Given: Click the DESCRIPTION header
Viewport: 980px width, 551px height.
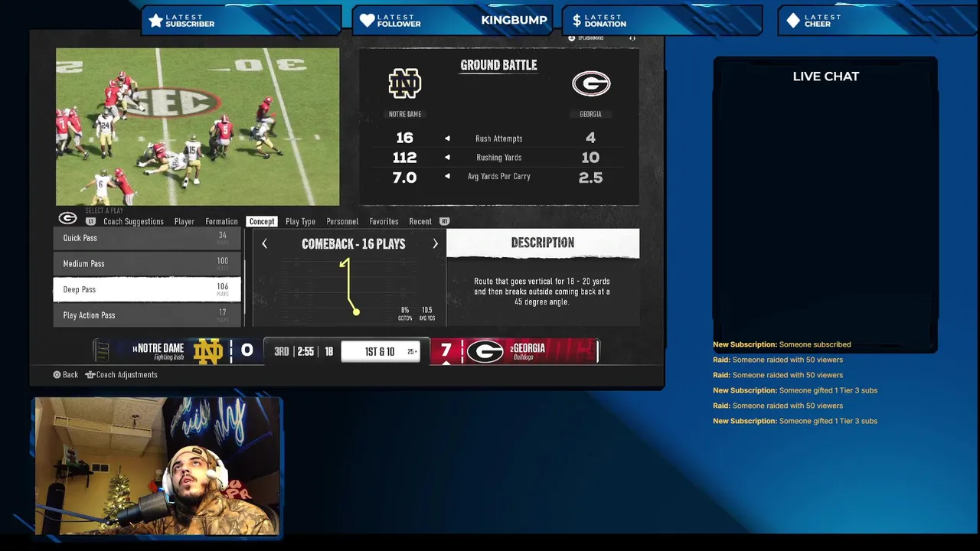Looking at the screenshot, I should 542,243.
